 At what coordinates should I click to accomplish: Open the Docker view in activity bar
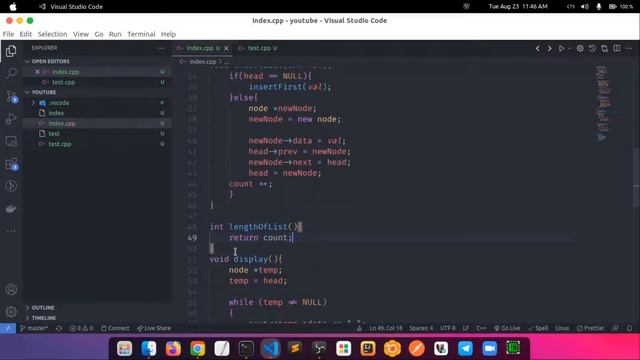tap(11, 209)
